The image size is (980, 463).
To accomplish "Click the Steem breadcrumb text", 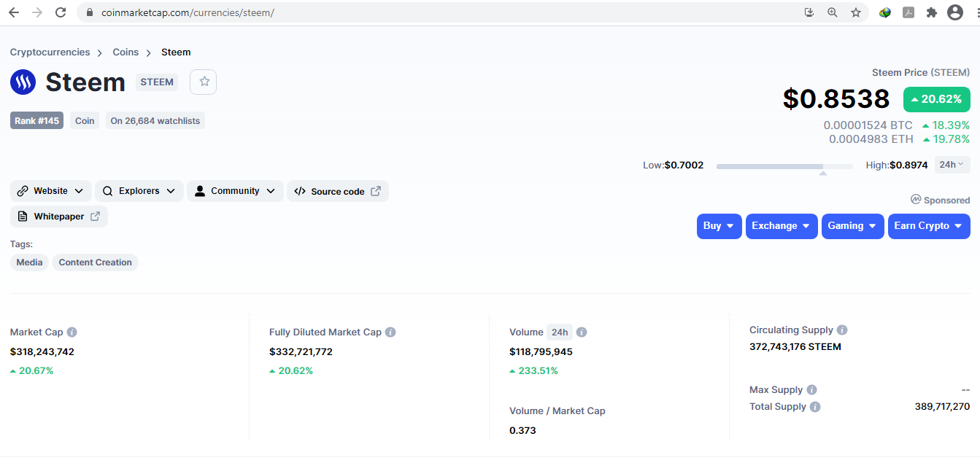I will (x=176, y=52).
